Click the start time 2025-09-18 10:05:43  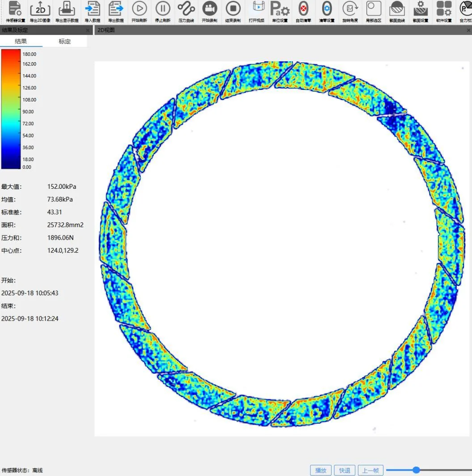click(x=30, y=293)
